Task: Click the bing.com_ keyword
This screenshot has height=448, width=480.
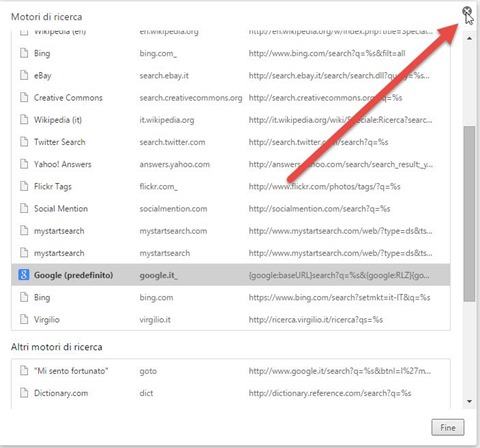Action: [x=158, y=53]
